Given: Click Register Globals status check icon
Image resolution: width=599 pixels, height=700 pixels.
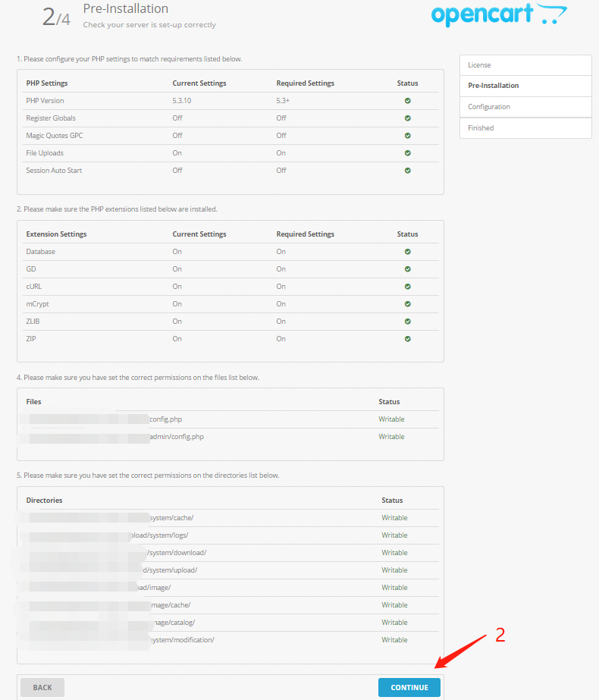Looking at the screenshot, I should (x=407, y=118).
